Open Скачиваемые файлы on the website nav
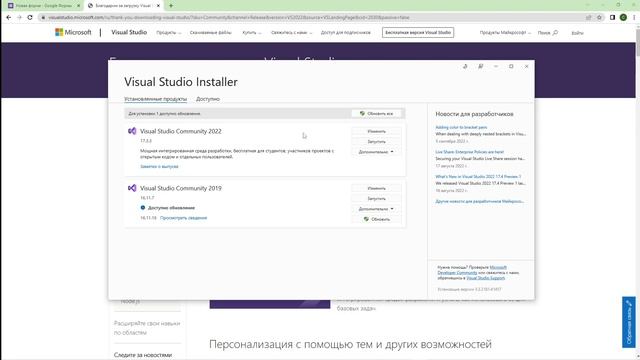This screenshot has width=640, height=360. tap(210, 33)
